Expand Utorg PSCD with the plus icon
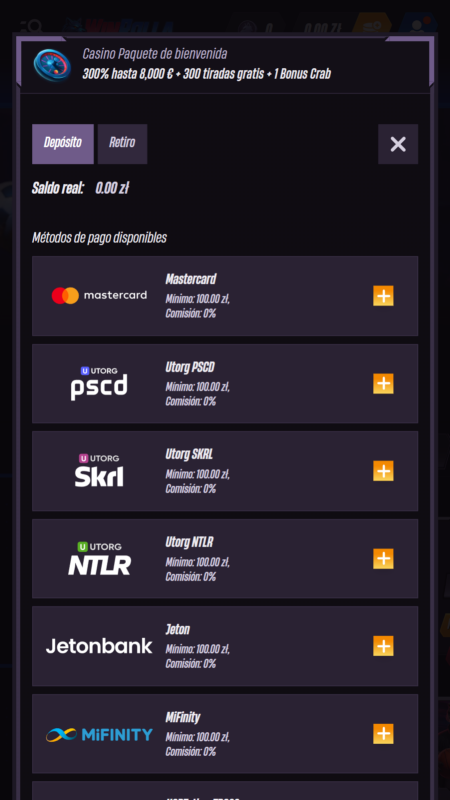Screen dimensions: 450x800 [383, 384]
